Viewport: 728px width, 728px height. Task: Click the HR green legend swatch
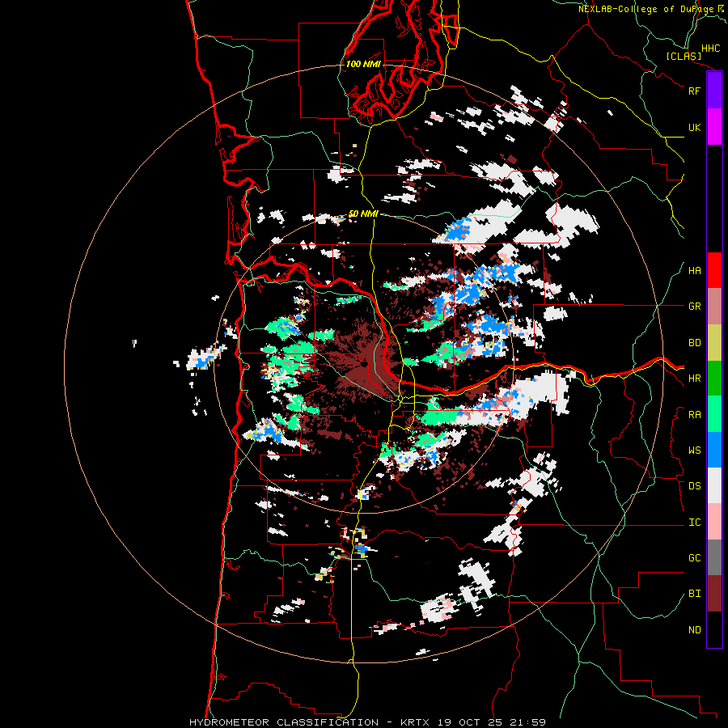[x=714, y=379]
